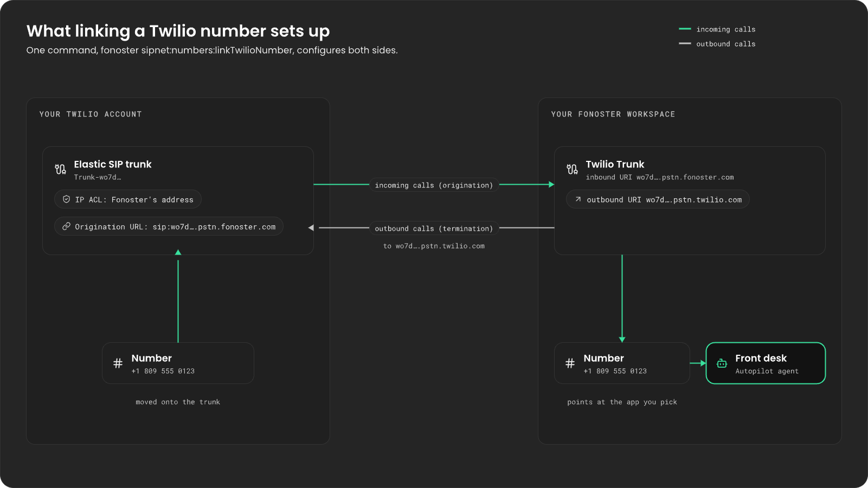Click the incoming calls legend text

(x=726, y=29)
